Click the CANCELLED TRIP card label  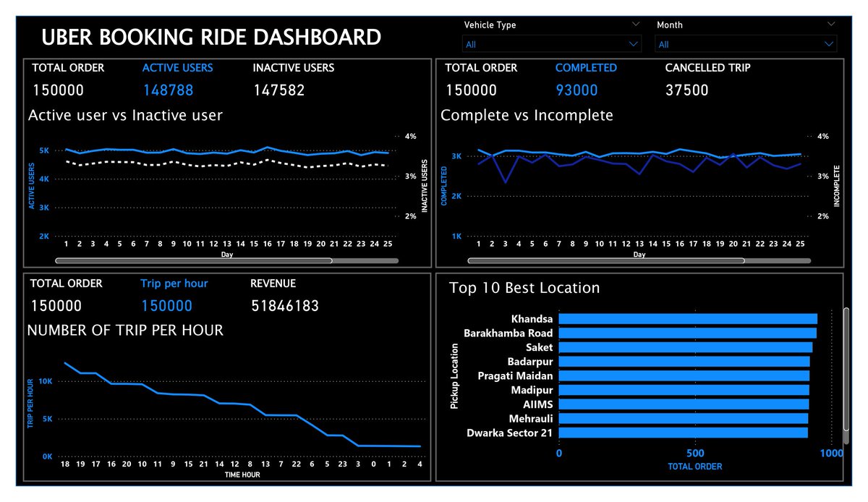(x=708, y=68)
